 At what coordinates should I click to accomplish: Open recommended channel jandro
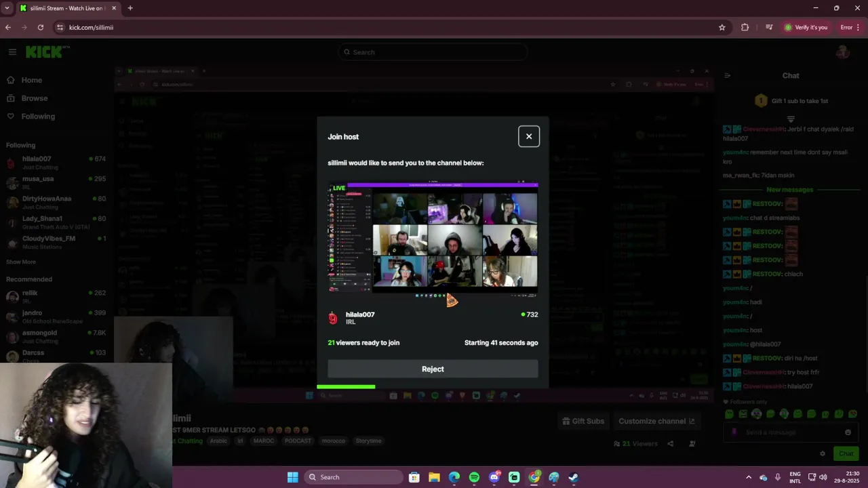pos(56,317)
